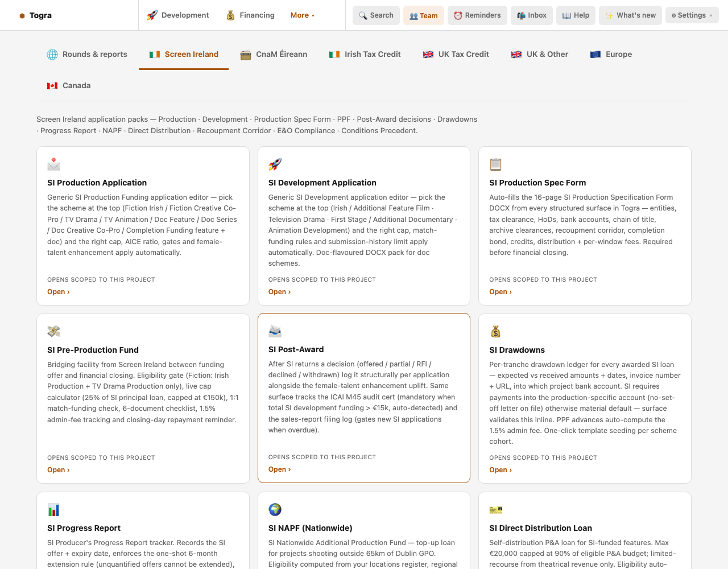Click the SI Development Application title
This screenshot has width=728, height=569.
pos(322,183)
